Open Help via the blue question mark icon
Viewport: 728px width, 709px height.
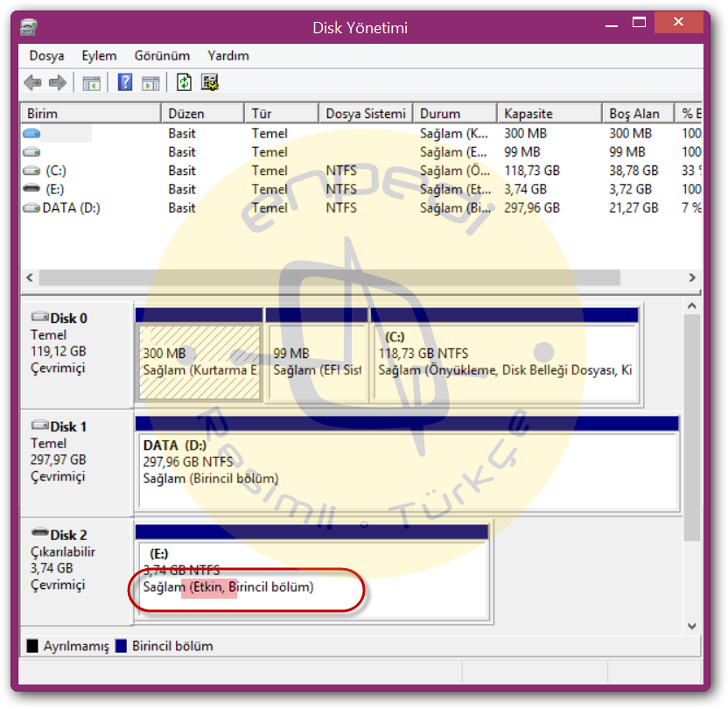click(x=123, y=82)
